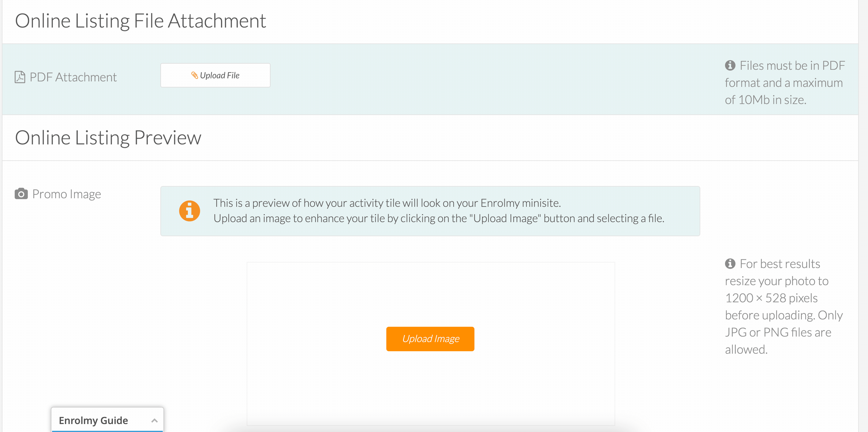Viewport: 868px width, 432px height.
Task: Click the info icon beside PDF format note
Action: coord(730,65)
